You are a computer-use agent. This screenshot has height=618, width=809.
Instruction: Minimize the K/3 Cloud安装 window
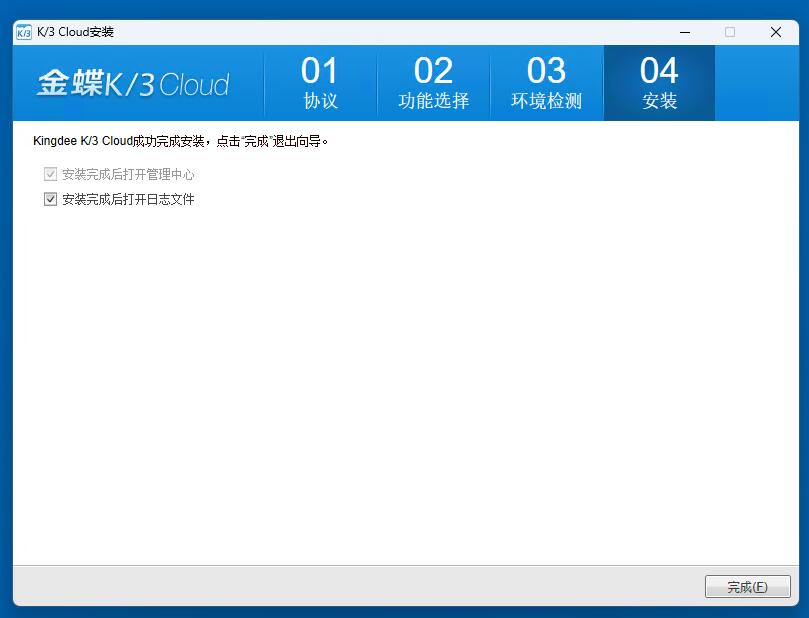pos(685,32)
